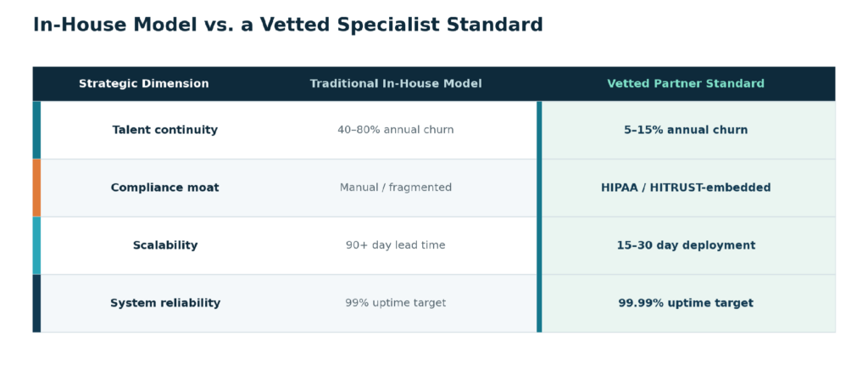The image size is (868, 387).
Task: Click the Talent continuity row label
Action: pyautogui.click(x=165, y=130)
